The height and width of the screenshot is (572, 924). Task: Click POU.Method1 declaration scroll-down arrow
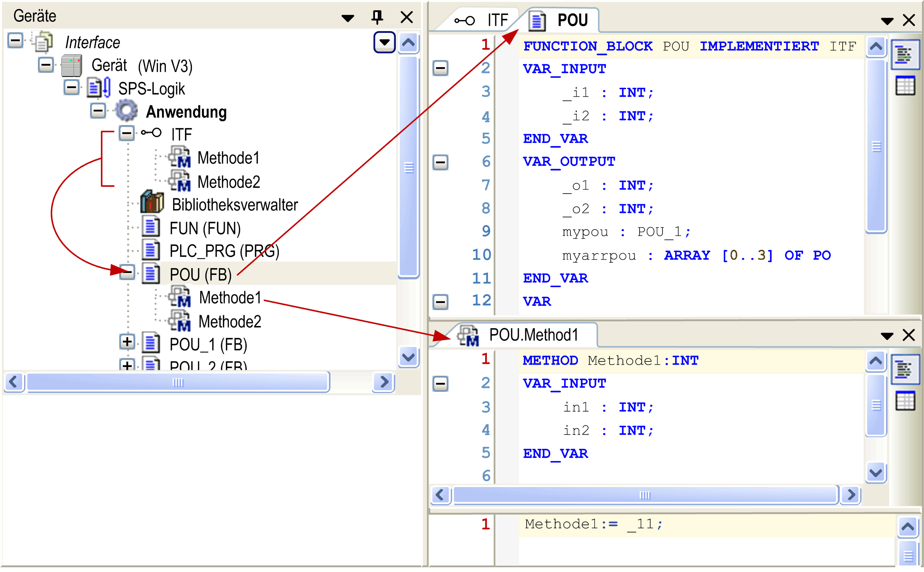pos(876,473)
